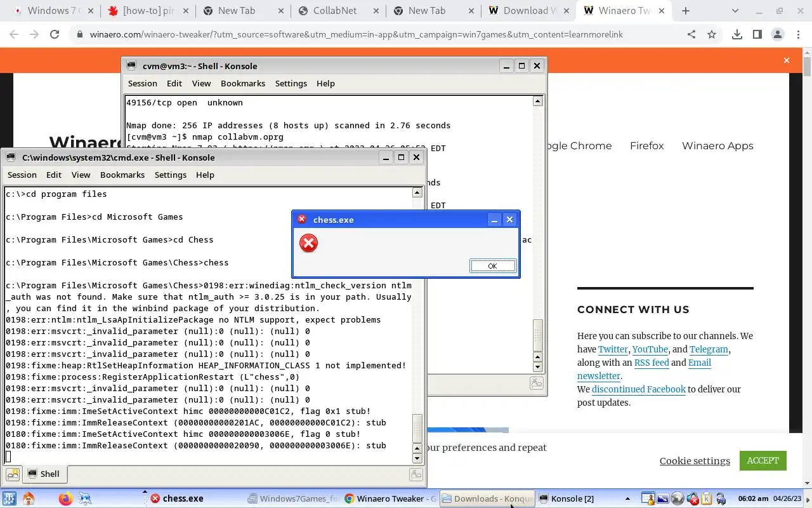Click close-tab icon in back Konsole window
Image resolution: width=812 pixels, height=508 pixels.
[536, 382]
